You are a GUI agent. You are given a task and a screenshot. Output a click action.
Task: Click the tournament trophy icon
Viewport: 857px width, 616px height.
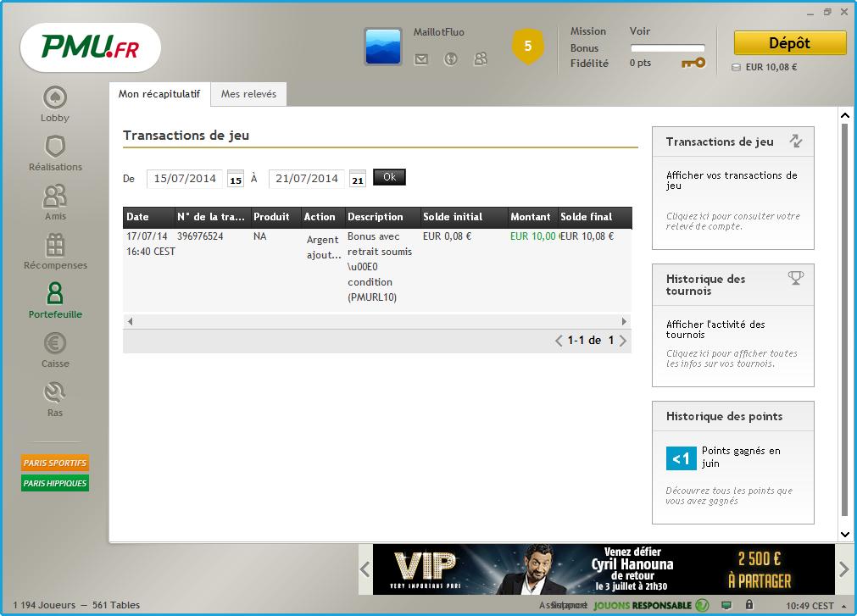(796, 278)
